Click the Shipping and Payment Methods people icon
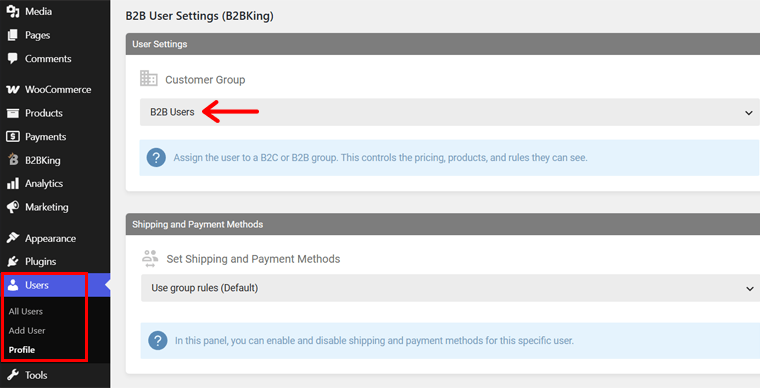Screen dimensions: 760x388 point(150,258)
